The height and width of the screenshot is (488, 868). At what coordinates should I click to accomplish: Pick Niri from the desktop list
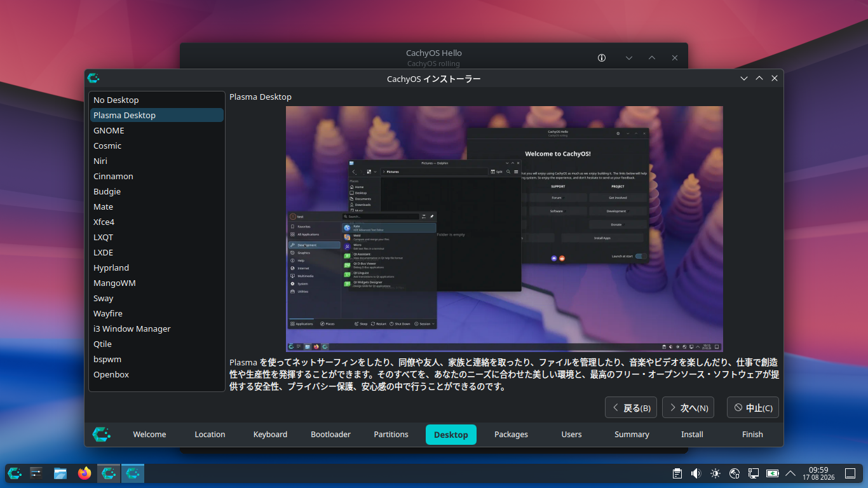click(x=156, y=161)
